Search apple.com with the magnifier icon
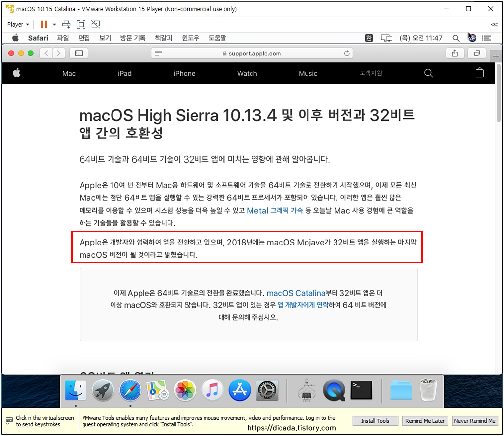The width and height of the screenshot is (504, 436). pyautogui.click(x=428, y=73)
